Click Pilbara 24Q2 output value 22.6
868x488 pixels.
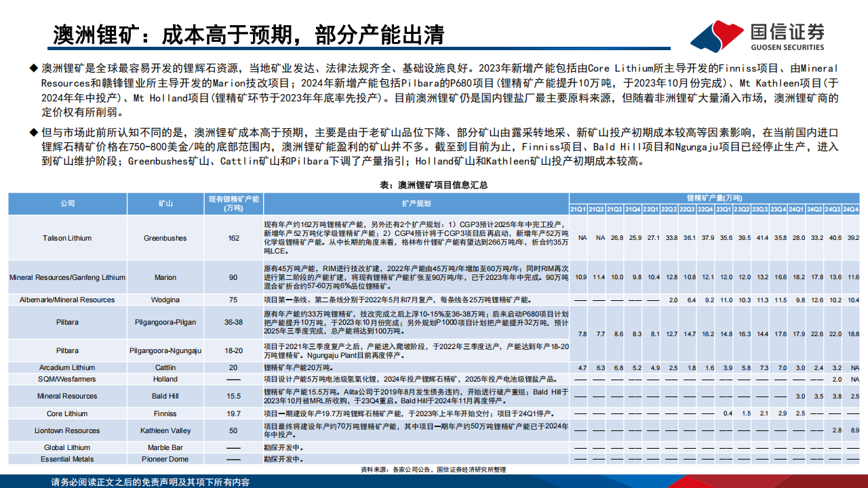point(814,333)
